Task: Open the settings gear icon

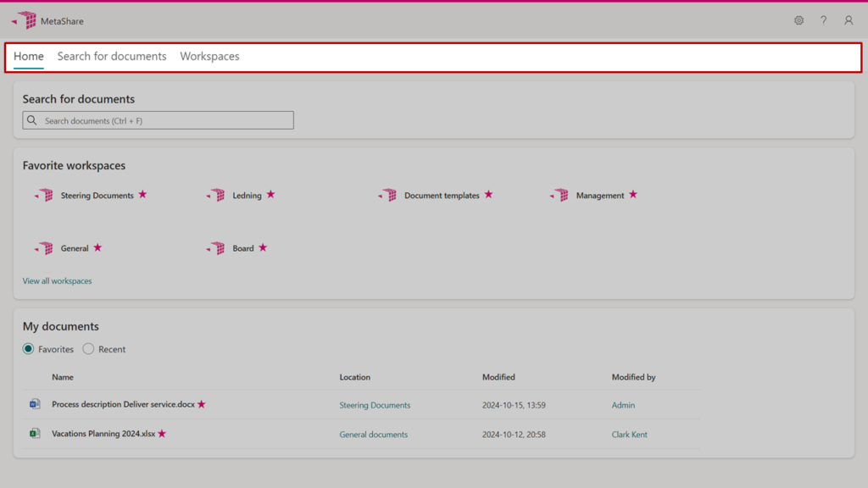Action: [x=798, y=20]
